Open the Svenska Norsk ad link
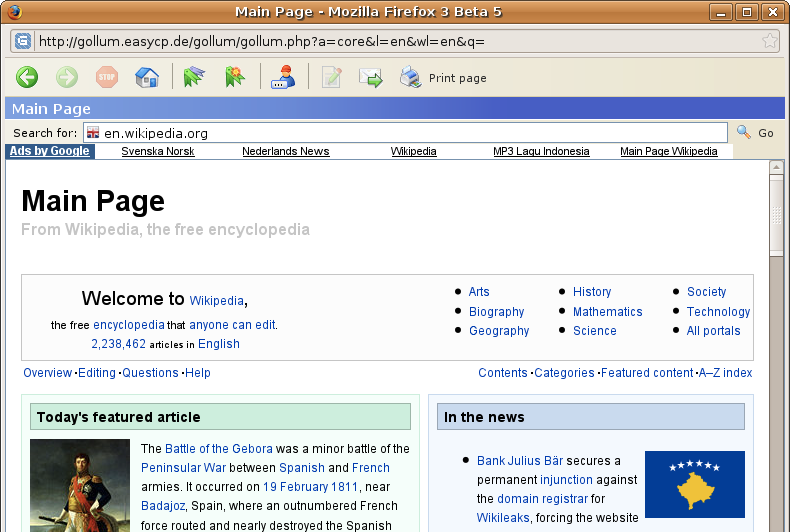Viewport: 790px width, 532px height. click(x=158, y=151)
